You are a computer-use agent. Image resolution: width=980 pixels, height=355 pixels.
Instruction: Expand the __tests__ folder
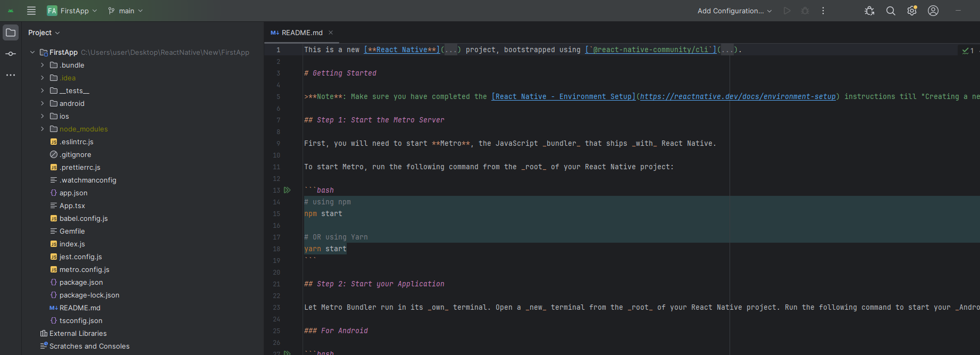(x=43, y=90)
